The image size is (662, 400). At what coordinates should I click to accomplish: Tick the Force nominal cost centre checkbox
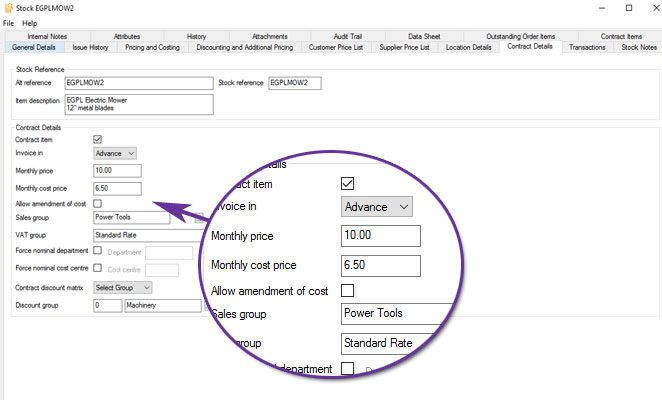[97, 267]
